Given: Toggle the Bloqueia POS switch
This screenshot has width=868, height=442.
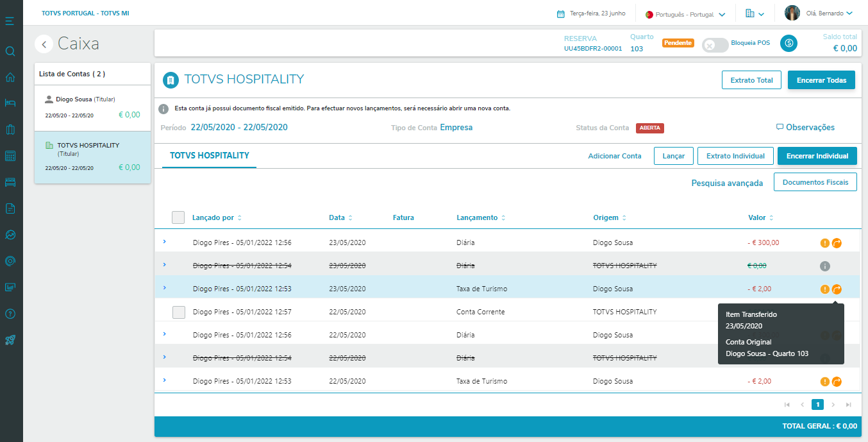Looking at the screenshot, I should (715, 45).
